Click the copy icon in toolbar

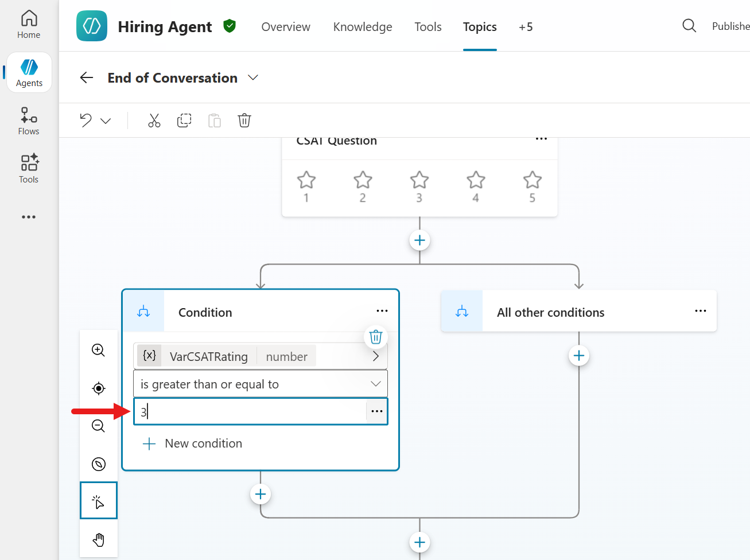(x=184, y=120)
